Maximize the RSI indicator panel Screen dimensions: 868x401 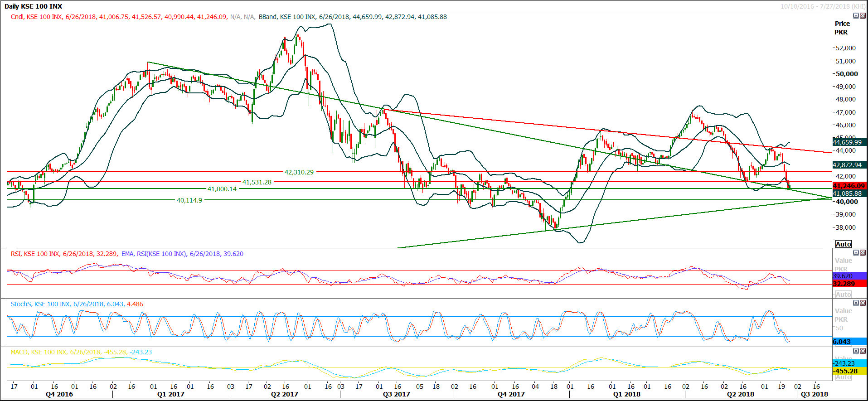[x=856, y=252]
